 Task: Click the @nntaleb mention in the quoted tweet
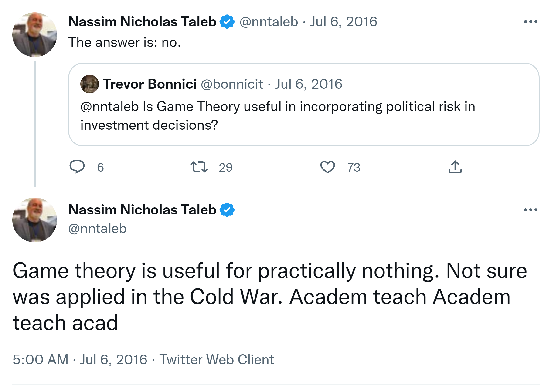point(109,106)
